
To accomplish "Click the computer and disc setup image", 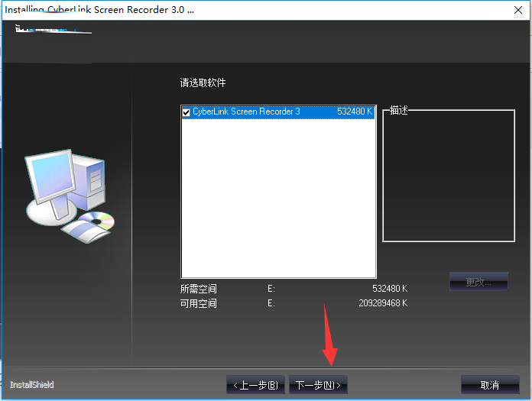I will [70, 196].
